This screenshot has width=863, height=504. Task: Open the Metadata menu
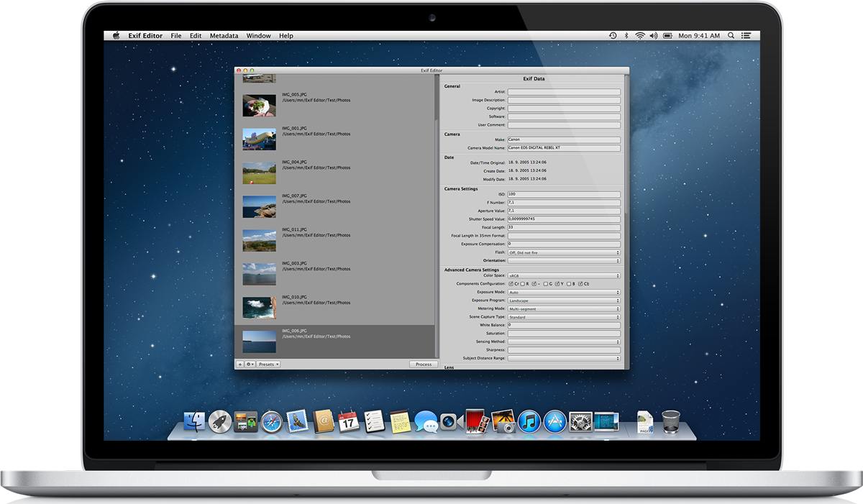tap(224, 35)
